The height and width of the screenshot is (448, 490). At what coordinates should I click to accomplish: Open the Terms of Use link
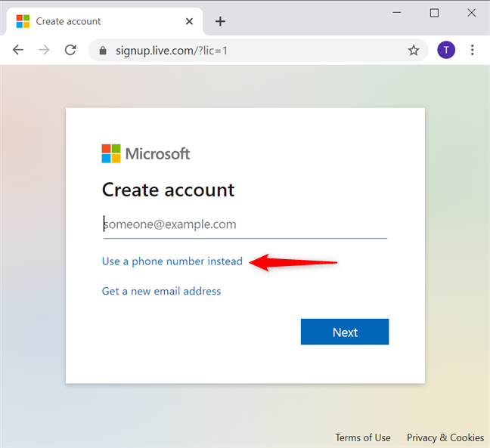(x=363, y=437)
